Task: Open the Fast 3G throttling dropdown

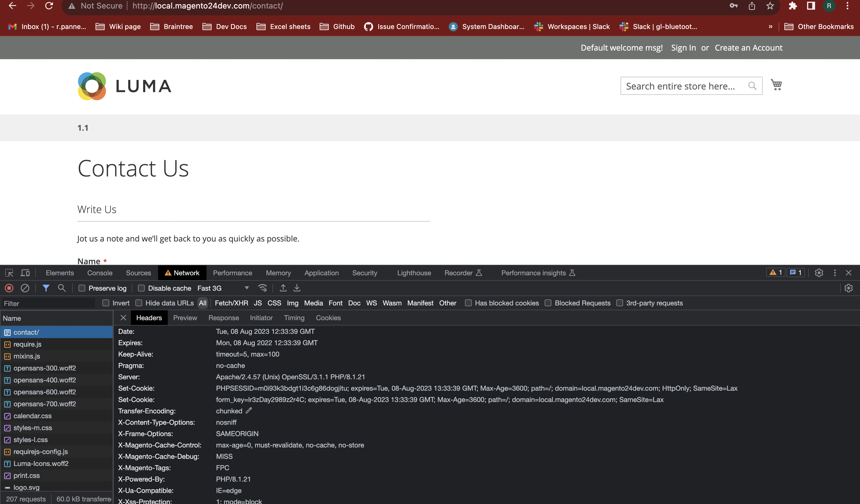Action: coord(246,288)
